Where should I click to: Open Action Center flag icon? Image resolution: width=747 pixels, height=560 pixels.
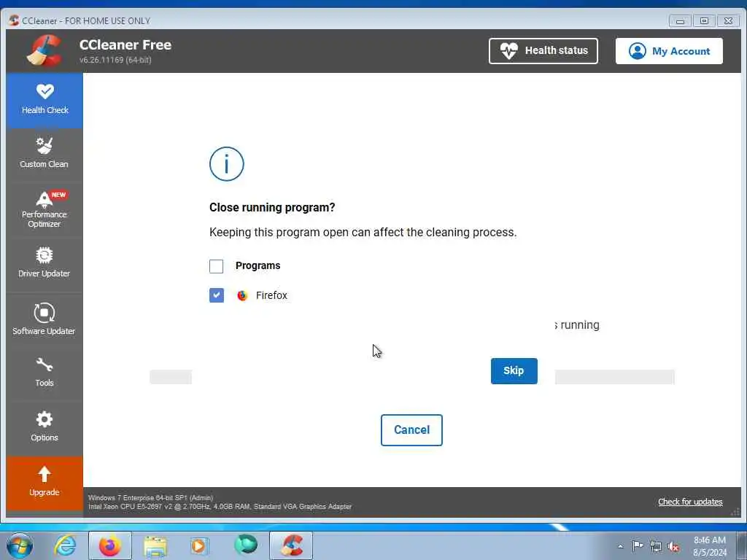(x=638, y=546)
